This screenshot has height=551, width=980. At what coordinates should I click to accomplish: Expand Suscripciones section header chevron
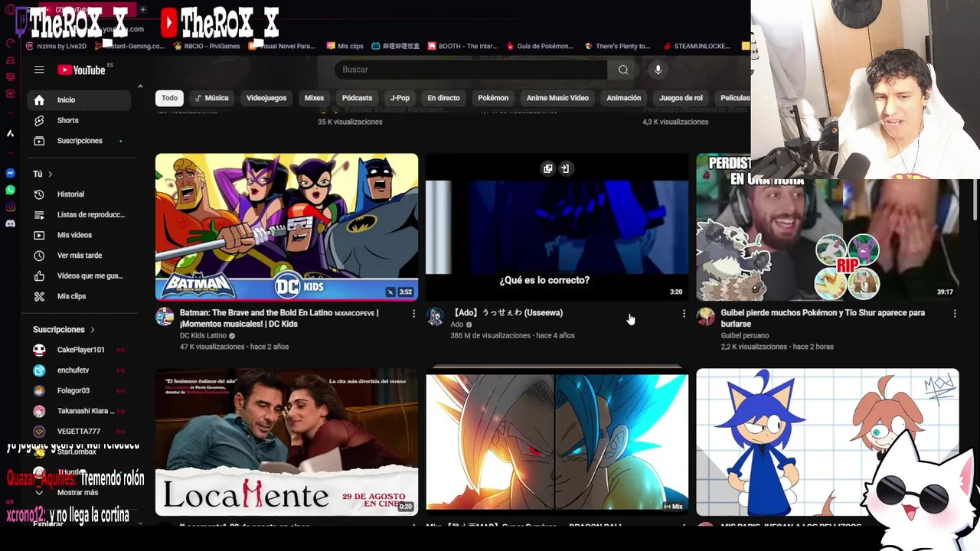[x=93, y=330]
